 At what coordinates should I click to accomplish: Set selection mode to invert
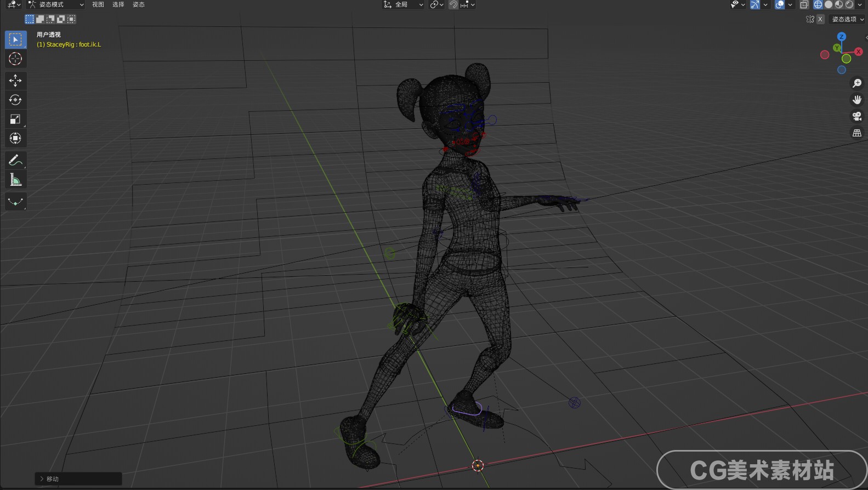(61, 19)
